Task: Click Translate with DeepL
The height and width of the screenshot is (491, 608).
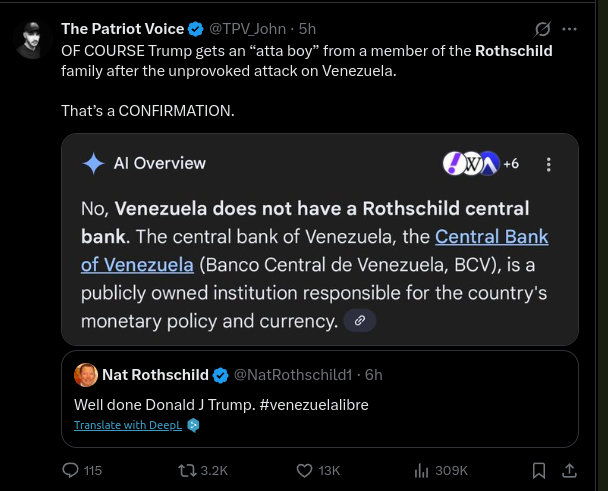Action: (x=129, y=425)
